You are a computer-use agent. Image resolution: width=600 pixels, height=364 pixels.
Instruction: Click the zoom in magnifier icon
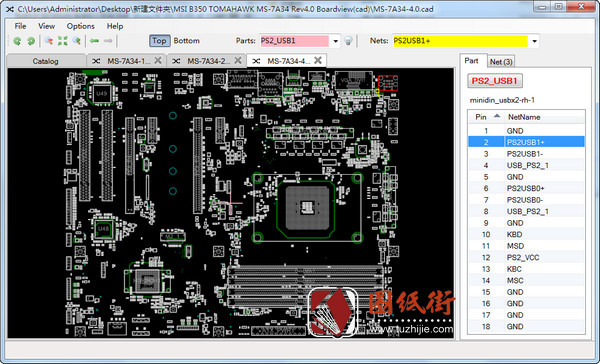tap(77, 41)
